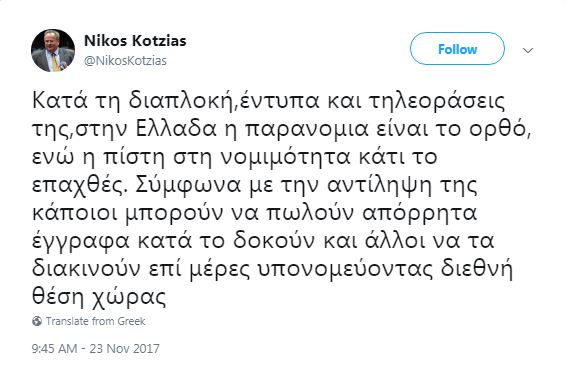The height and width of the screenshot is (365, 566).
Task: Select Translate from Greek
Action: tap(95, 321)
